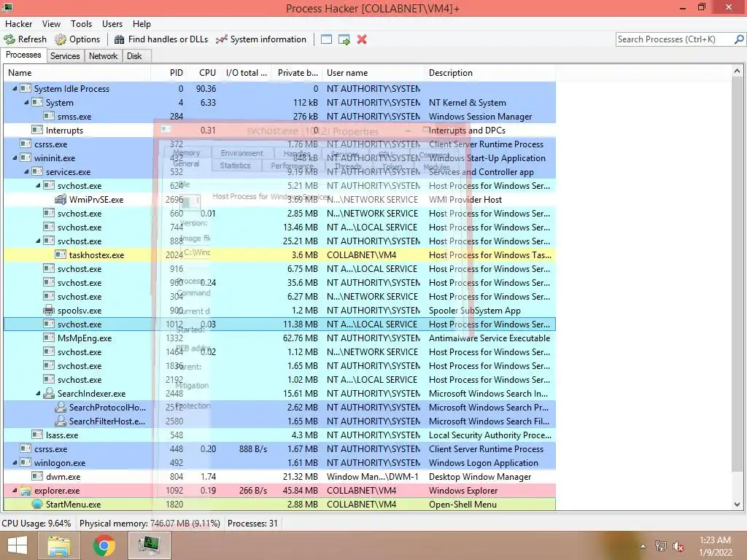This screenshot has height=560, width=747.
Task: Click CPU Usage status bar entry
Action: click(36, 524)
